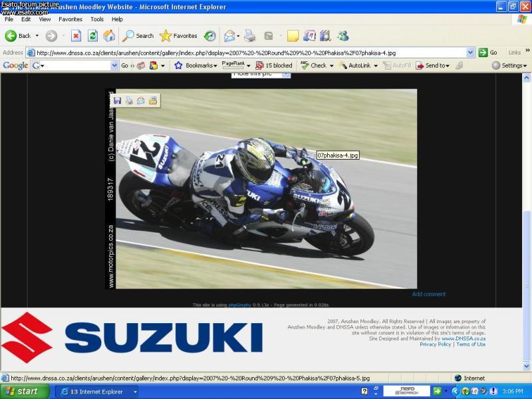
Task: Click the Back navigation button
Action: (18, 36)
